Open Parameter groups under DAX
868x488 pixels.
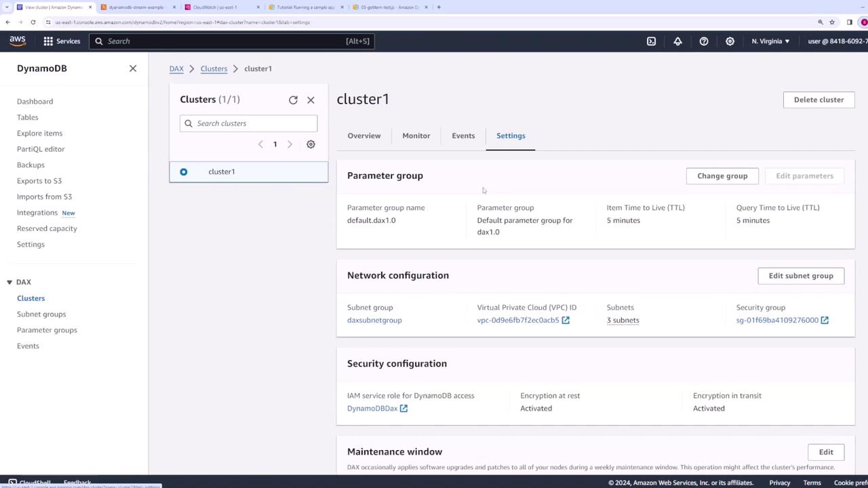[x=47, y=330]
